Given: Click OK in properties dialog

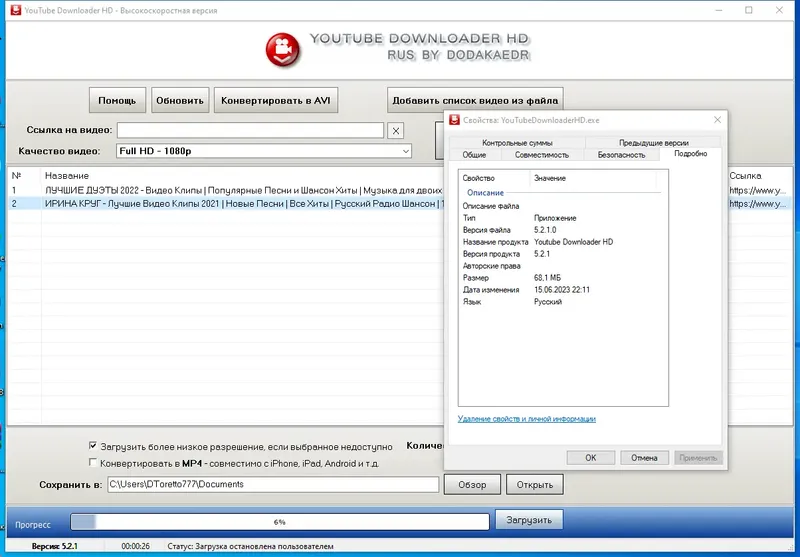Looking at the screenshot, I should click(590, 458).
